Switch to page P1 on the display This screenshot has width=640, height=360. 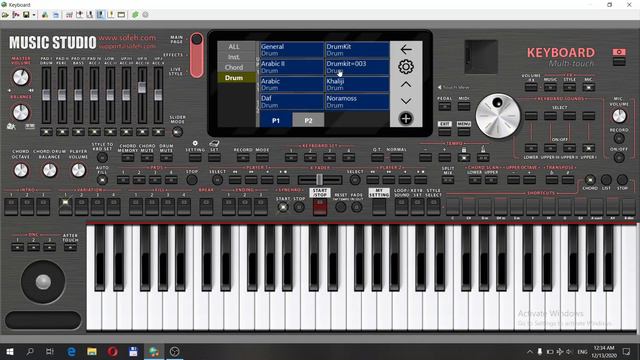276,120
